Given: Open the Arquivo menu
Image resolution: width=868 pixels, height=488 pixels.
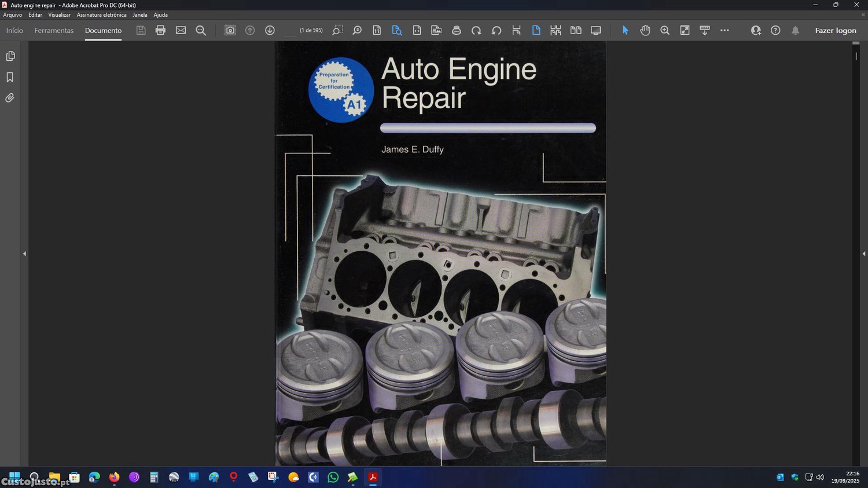Looking at the screenshot, I should pos(13,15).
